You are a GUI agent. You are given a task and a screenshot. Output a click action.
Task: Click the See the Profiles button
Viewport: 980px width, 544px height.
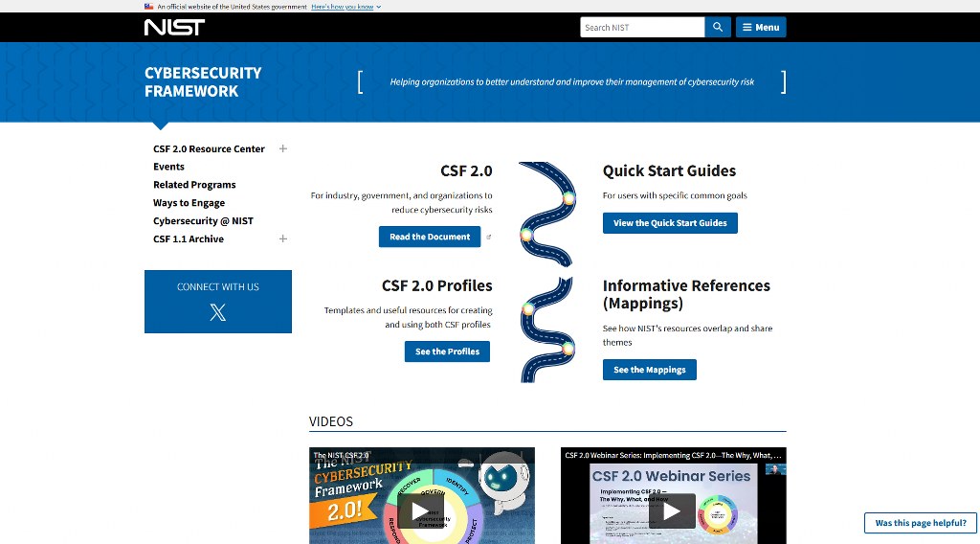tap(447, 351)
